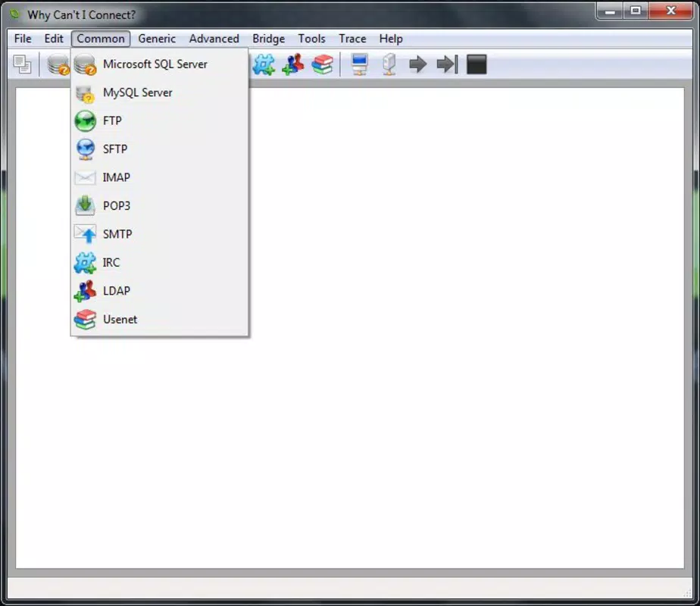This screenshot has height=606, width=700.
Task: Click the right arrow toolbar button
Action: [x=418, y=64]
